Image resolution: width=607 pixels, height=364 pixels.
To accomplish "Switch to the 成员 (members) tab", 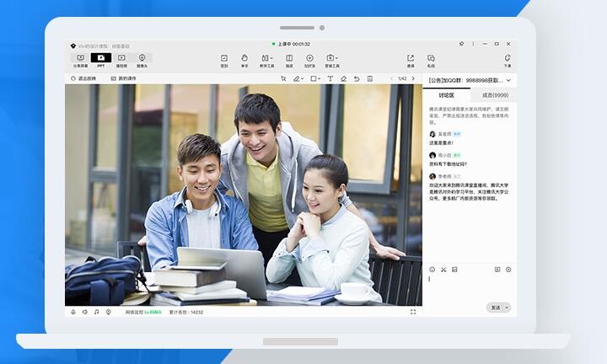I will [493, 95].
